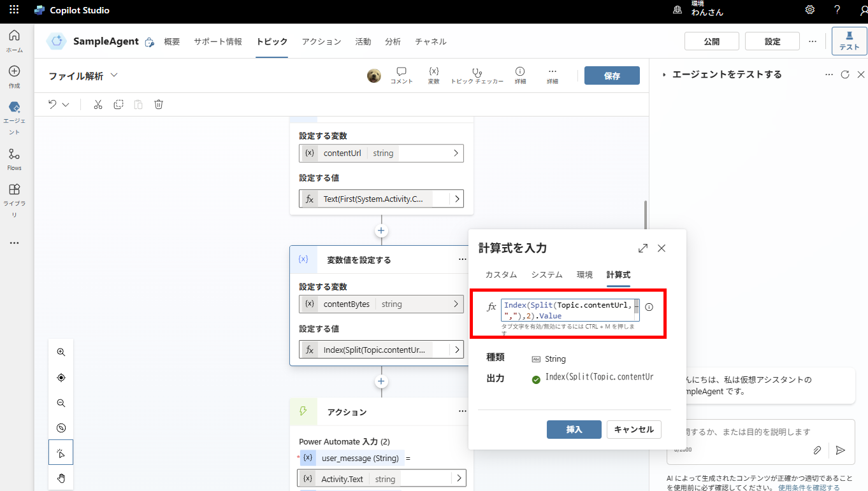Screen dimensions: 868x491
Task: Expand the ファイル解析 topic name dropdown
Action: tap(114, 74)
